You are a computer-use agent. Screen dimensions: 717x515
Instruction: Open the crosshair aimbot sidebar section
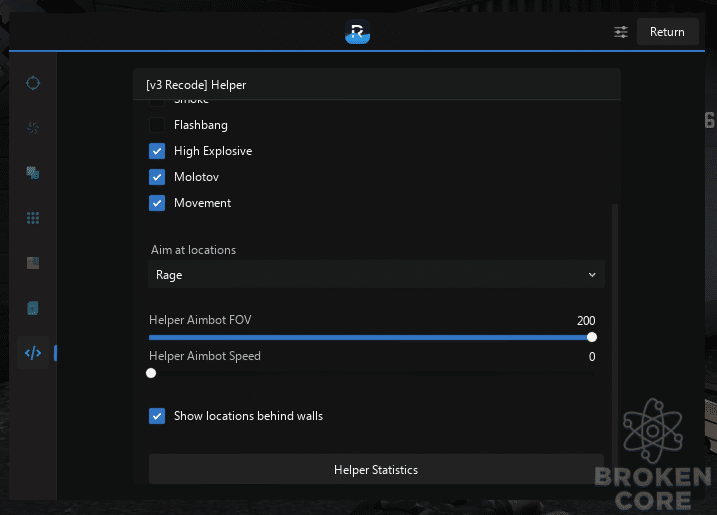pos(33,83)
